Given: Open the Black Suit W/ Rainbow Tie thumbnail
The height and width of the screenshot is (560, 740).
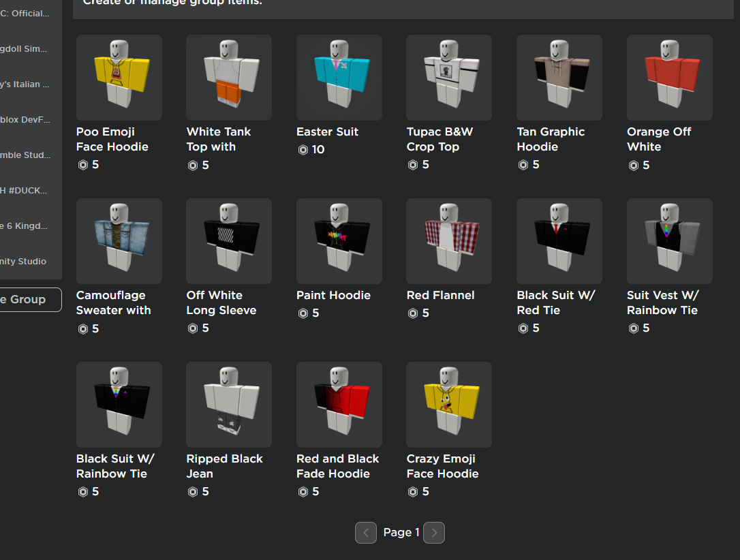Looking at the screenshot, I should coord(119,405).
